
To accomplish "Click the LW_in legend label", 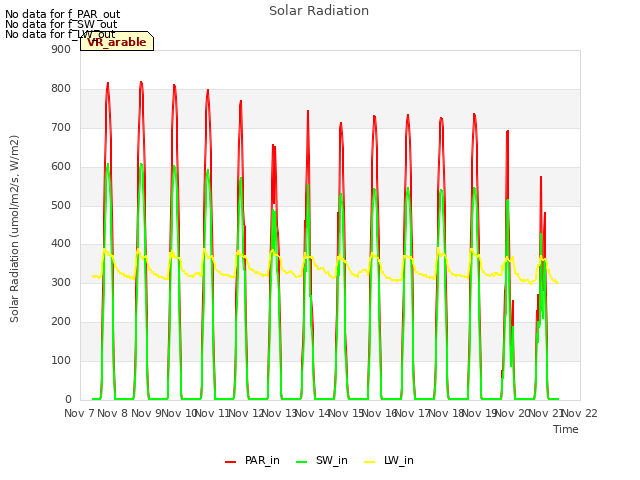I will 398,460.
